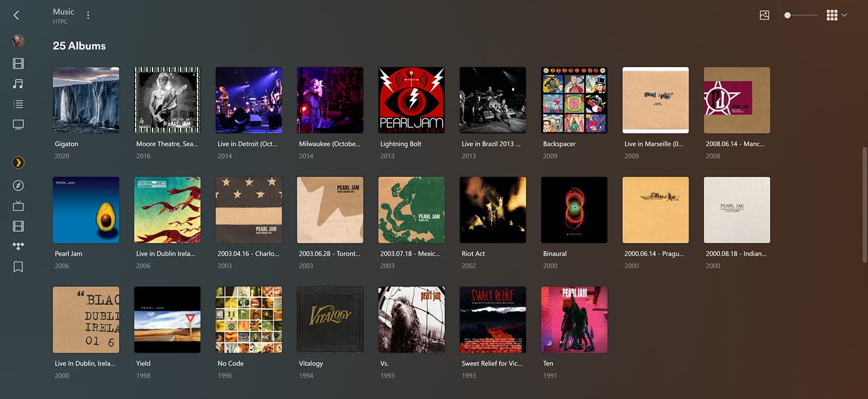Open the Vitalogy album cover

(330, 320)
